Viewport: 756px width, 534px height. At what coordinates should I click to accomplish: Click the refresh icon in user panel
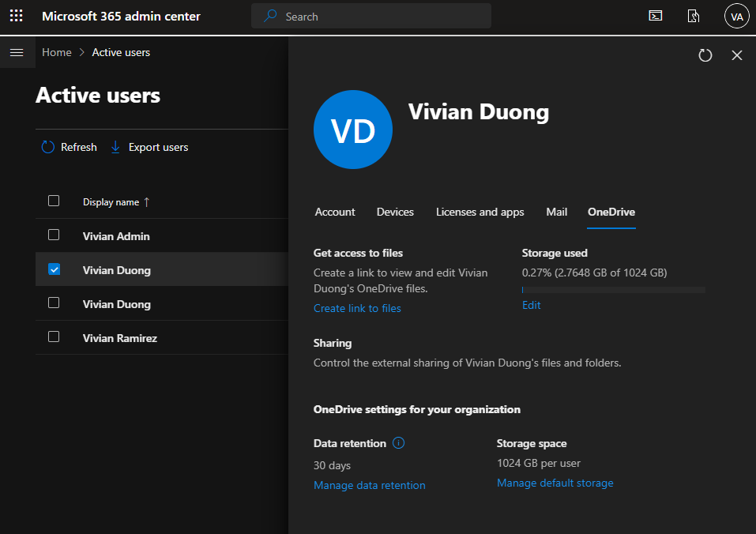pyautogui.click(x=705, y=55)
